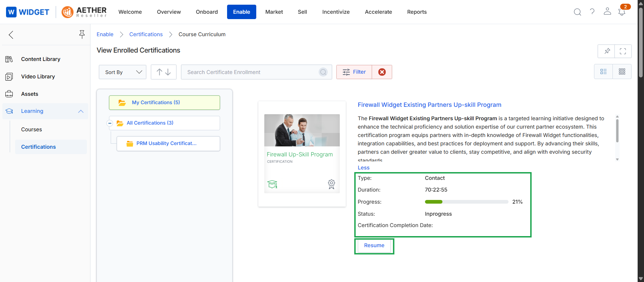The height and width of the screenshot is (282, 644).
Task: Click the duration value 70:22:55
Action: pyautogui.click(x=436, y=190)
